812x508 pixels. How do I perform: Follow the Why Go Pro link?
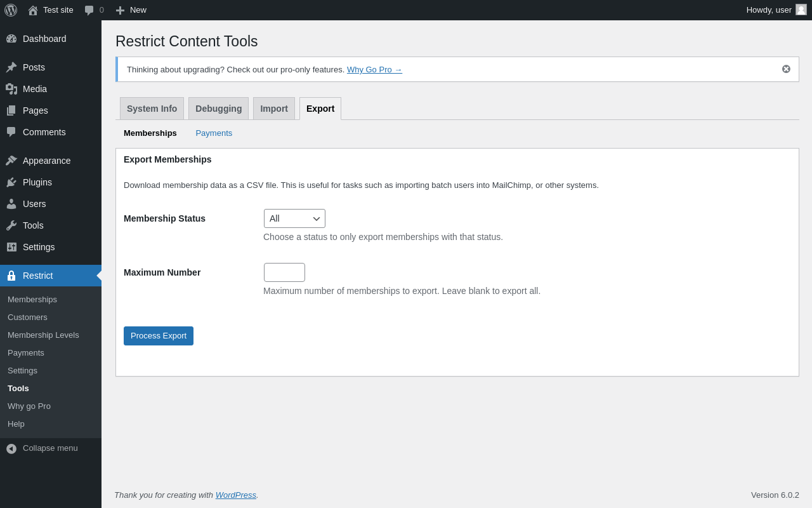[374, 70]
